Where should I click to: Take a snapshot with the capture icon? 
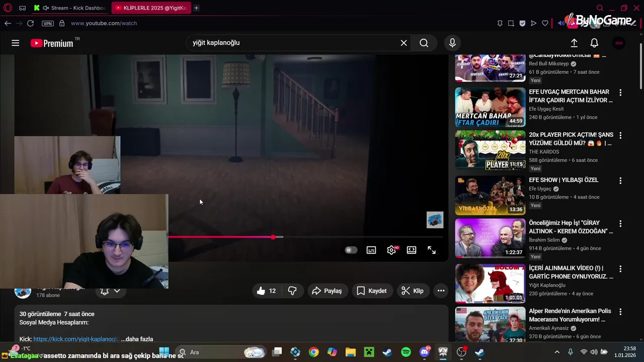pos(511,23)
